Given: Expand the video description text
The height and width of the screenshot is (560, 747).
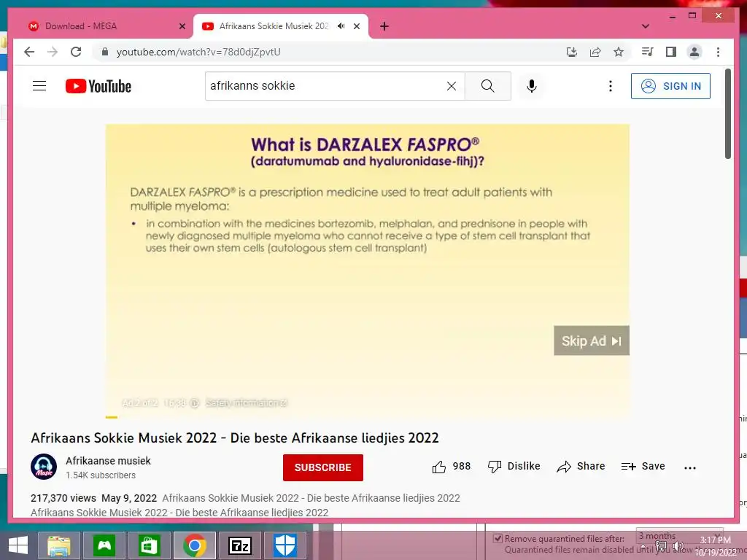Looking at the screenshot, I should click(x=245, y=505).
